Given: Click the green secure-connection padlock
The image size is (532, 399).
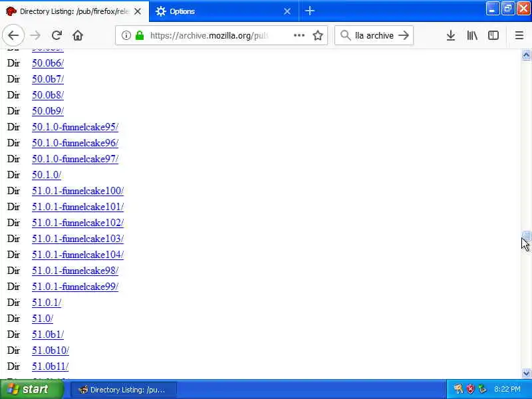Looking at the screenshot, I should click(140, 35).
